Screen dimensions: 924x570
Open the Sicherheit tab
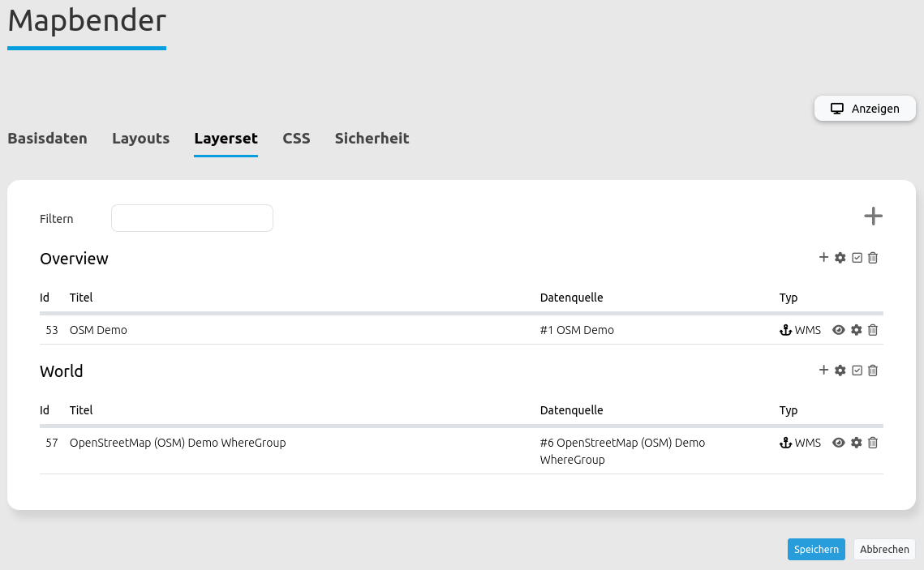tap(372, 139)
